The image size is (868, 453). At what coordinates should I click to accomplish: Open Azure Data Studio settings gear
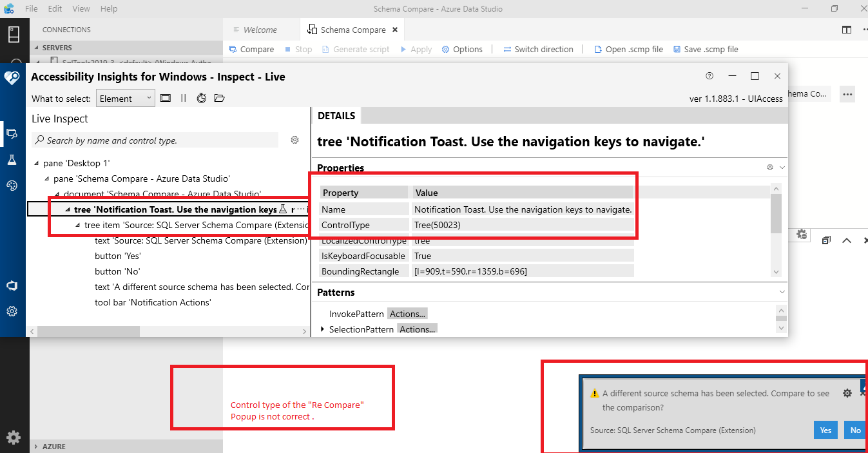click(x=13, y=438)
